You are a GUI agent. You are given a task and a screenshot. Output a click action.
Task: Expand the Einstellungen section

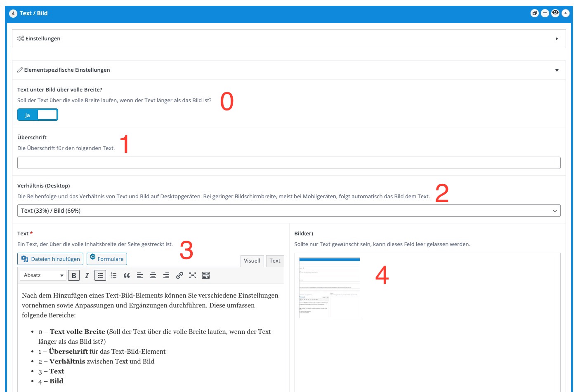(x=557, y=39)
